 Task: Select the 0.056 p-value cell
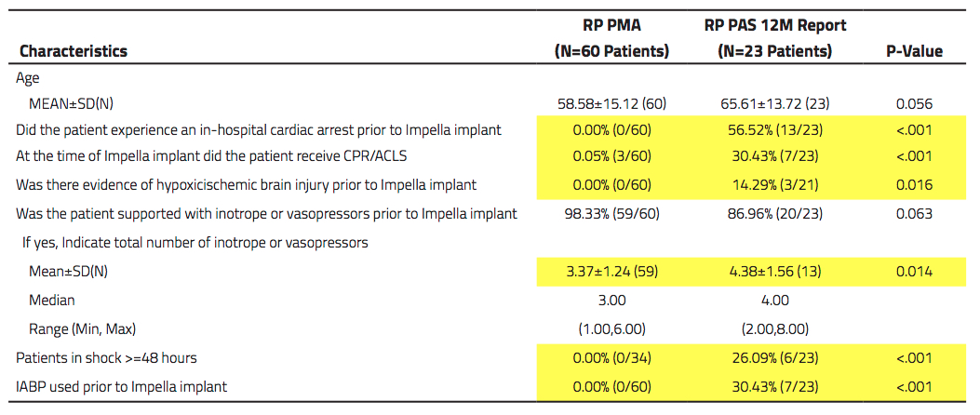913,104
